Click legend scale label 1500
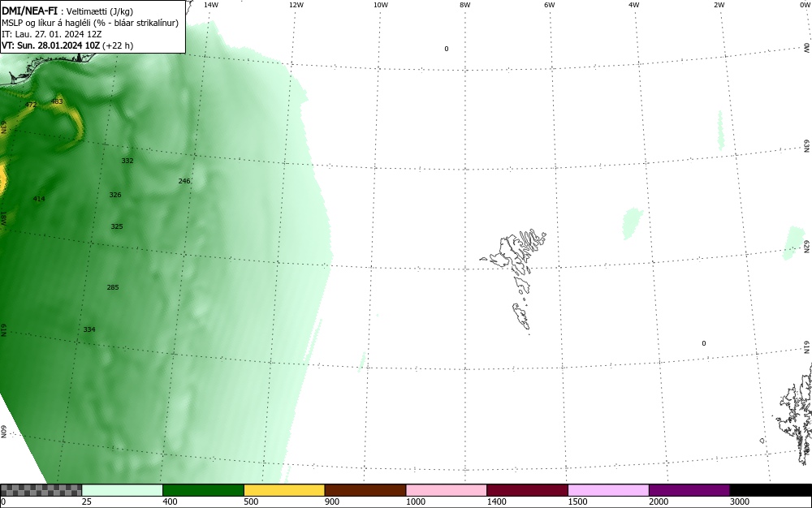Screen dimensions: 812x508 tap(578, 502)
